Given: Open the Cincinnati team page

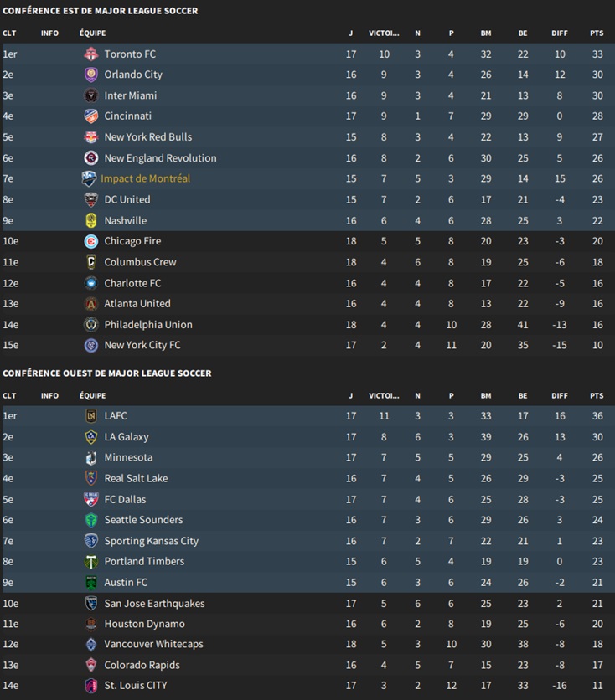Looking at the screenshot, I should [127, 116].
